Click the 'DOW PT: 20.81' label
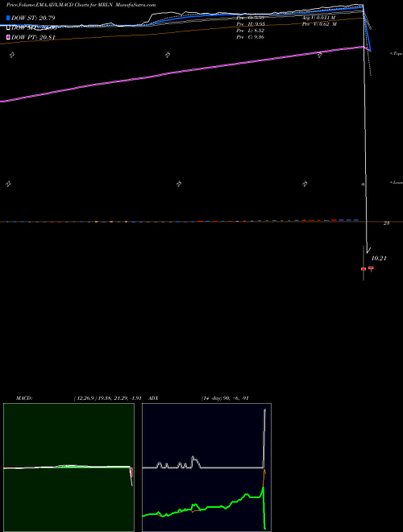Screen dimensions: 403x532 pyautogui.click(x=33, y=37)
